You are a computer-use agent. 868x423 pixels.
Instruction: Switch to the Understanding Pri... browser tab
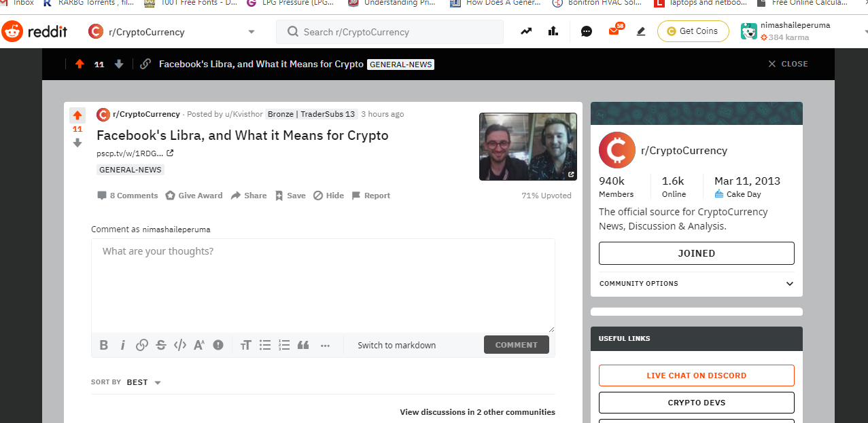392,3
